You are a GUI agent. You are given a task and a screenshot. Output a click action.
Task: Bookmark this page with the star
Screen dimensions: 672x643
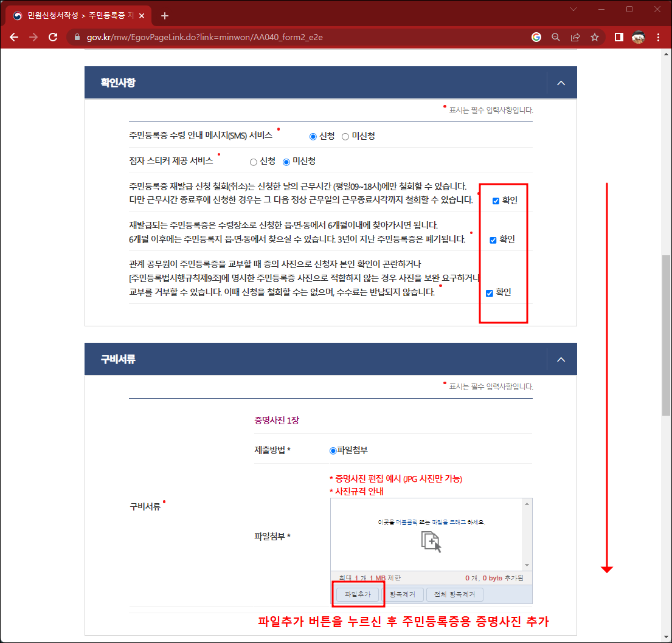(x=595, y=37)
